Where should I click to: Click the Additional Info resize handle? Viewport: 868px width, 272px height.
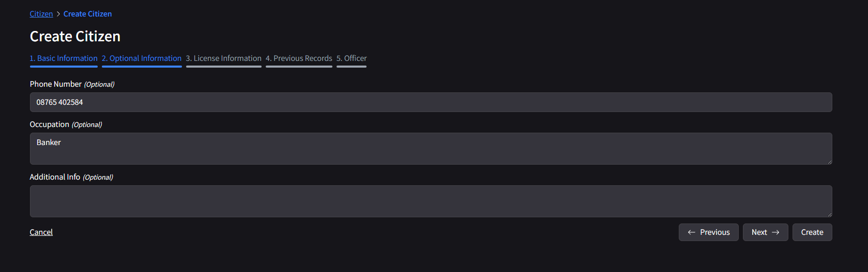829,214
